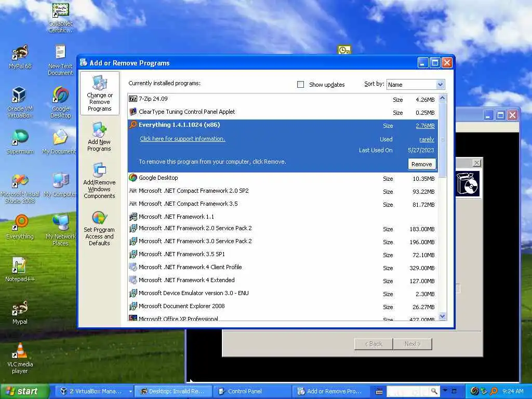This screenshot has height=399, width=532.
Task: Open CollabNet Certific... desktop icon
Action: coord(60,18)
